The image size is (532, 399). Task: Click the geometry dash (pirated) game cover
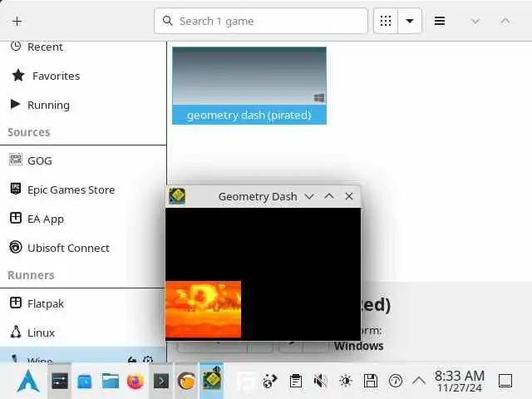tap(249, 76)
